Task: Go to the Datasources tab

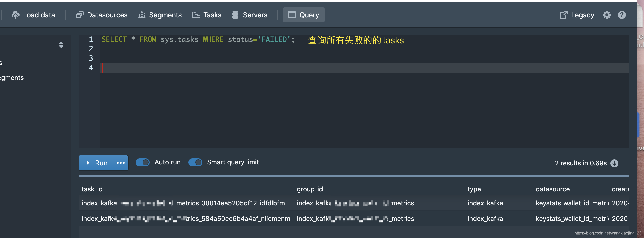Action: [x=102, y=15]
